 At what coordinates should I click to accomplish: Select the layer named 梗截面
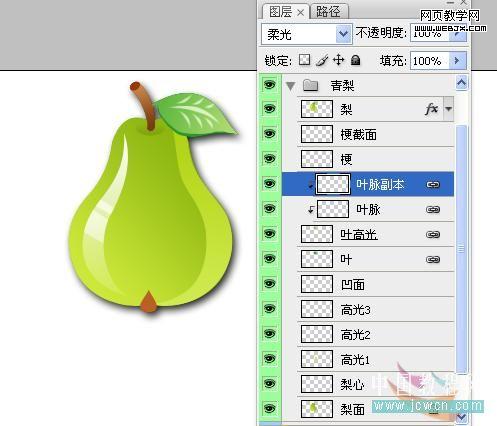pyautogui.click(x=359, y=134)
